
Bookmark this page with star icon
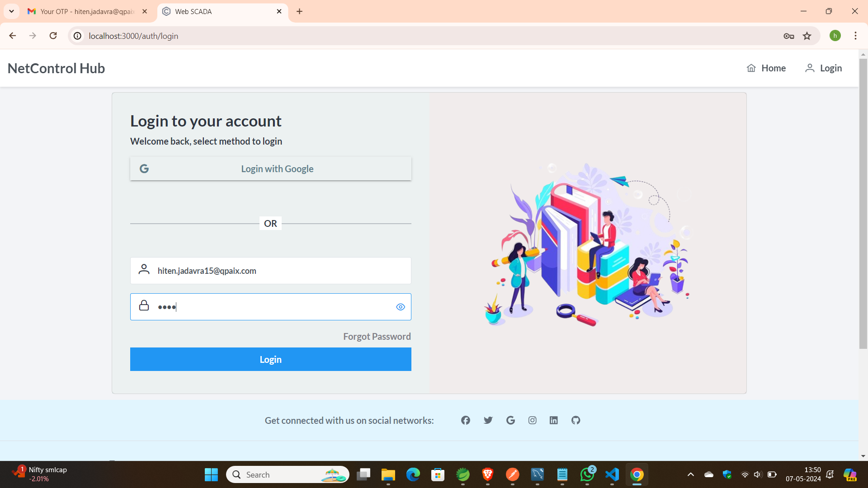click(x=807, y=36)
